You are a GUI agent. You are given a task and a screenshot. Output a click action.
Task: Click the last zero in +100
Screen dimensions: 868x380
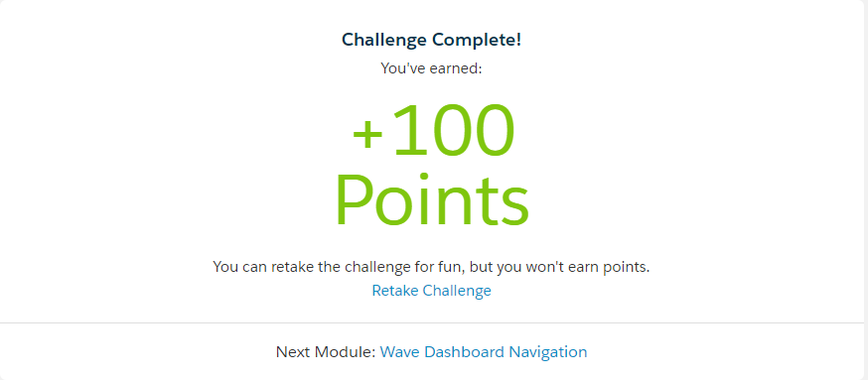493,132
